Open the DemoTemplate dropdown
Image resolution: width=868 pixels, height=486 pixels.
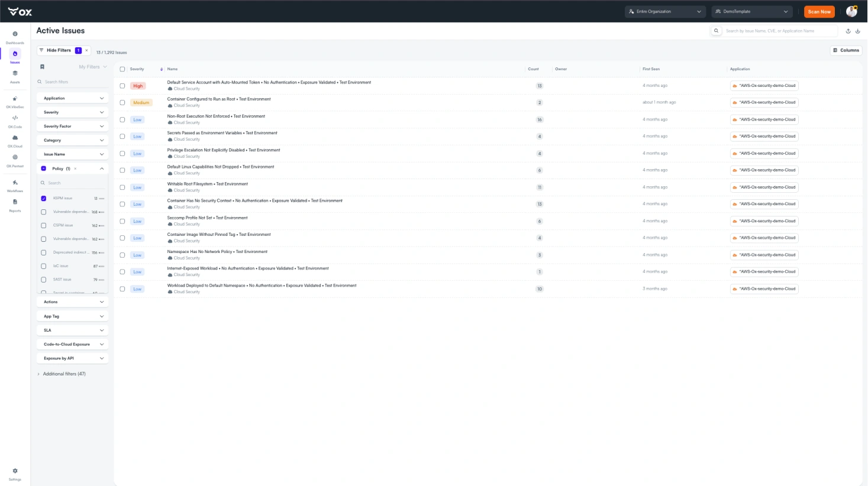click(752, 11)
